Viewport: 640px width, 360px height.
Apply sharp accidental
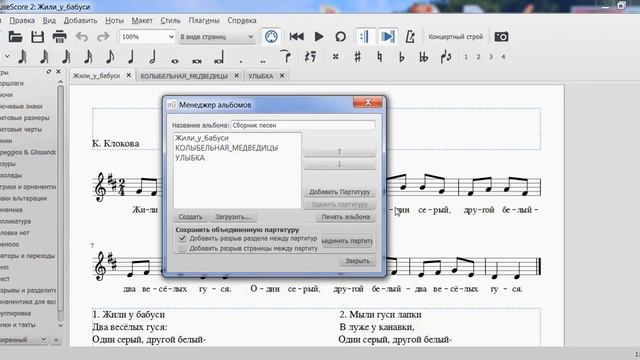pos(358,57)
